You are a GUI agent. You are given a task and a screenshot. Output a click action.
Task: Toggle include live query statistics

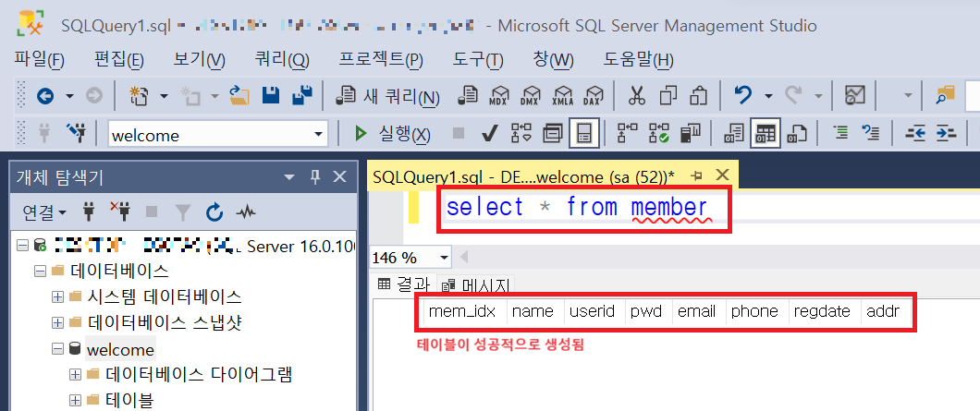[659, 132]
